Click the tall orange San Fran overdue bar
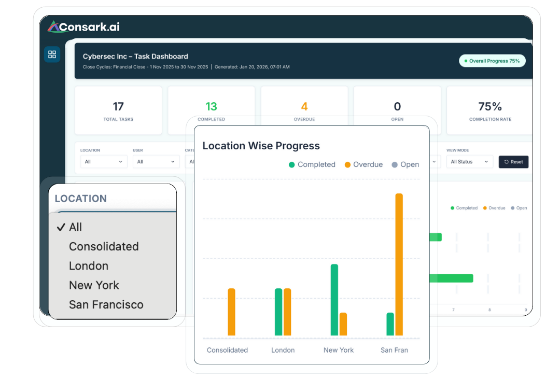This screenshot has width=560, height=392. [x=399, y=264]
